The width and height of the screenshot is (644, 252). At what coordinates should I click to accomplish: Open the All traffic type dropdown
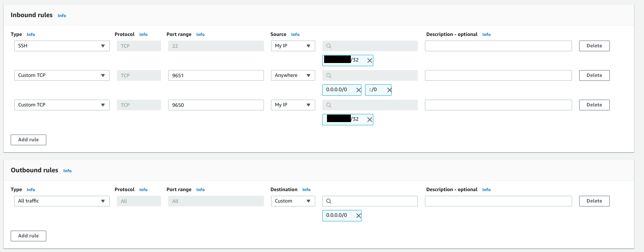(x=62, y=201)
